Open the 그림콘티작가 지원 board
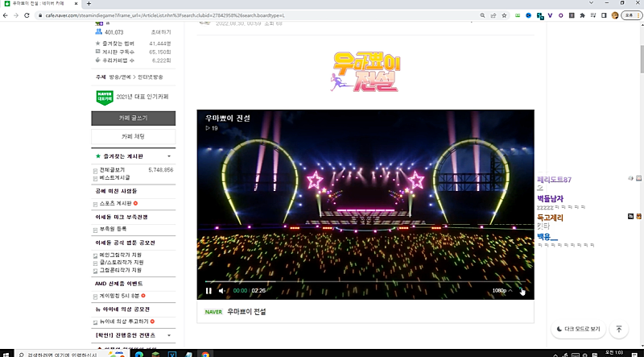The height and width of the screenshot is (357, 644). (120, 270)
